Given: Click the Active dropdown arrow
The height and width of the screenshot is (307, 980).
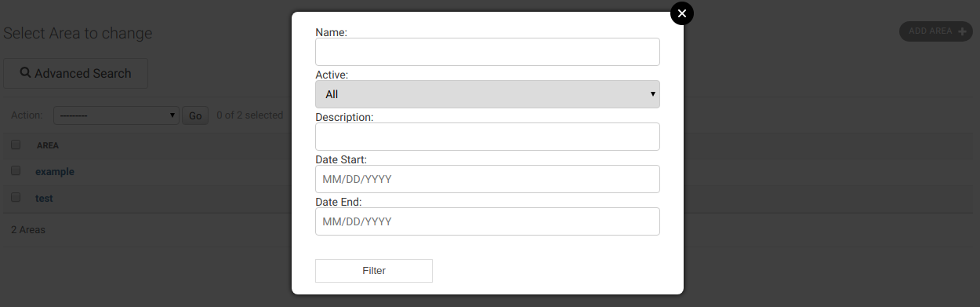Looking at the screenshot, I should (652, 94).
